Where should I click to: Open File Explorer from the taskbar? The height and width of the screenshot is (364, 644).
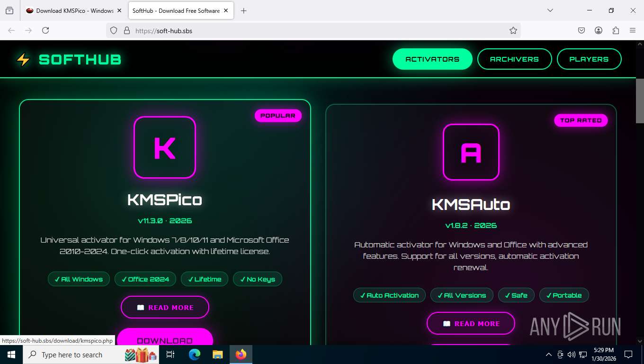217,355
